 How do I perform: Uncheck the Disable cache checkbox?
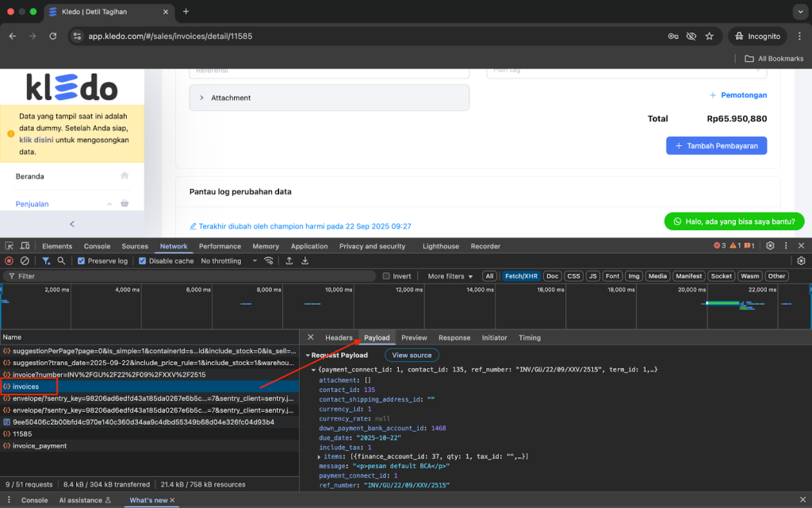pyautogui.click(x=143, y=260)
